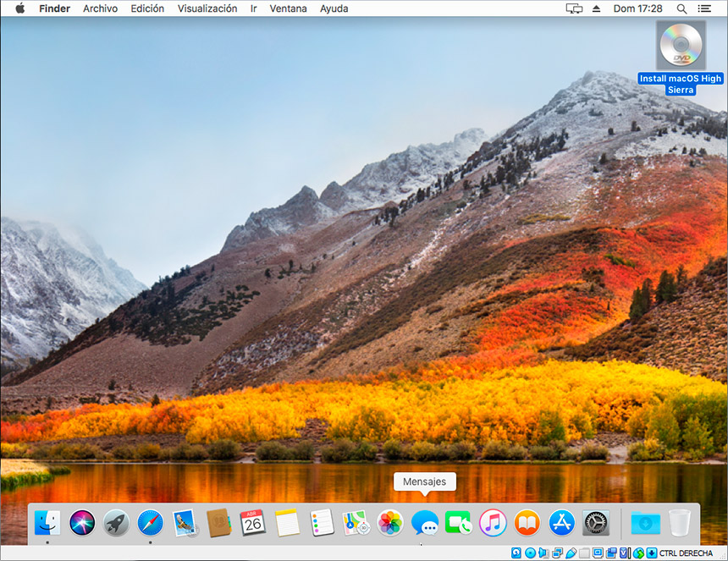Open System Preferences gear icon
728x561 pixels.
point(596,522)
